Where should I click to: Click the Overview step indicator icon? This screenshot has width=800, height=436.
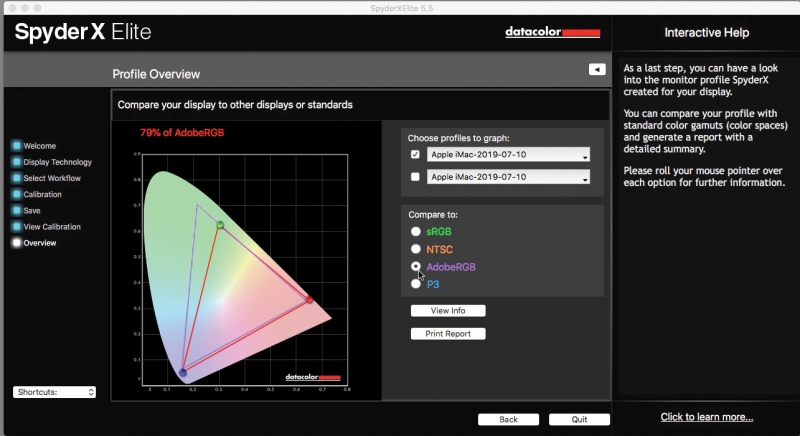tap(16, 243)
